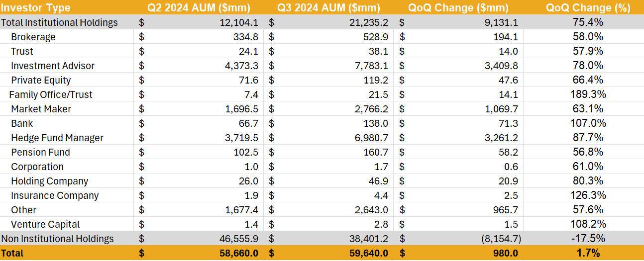Image resolution: width=644 pixels, height=261 pixels.
Task: Select the 107.0% Bank change cell
Action: pyautogui.click(x=588, y=123)
